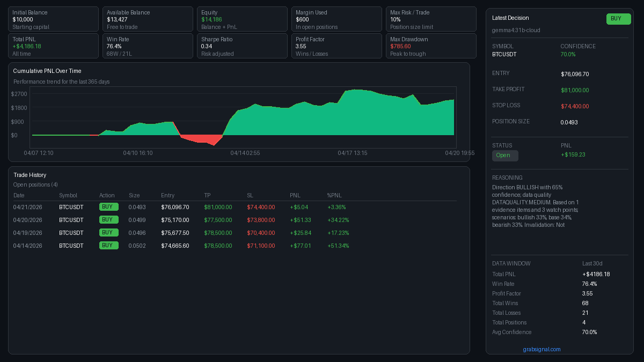Image resolution: width=644 pixels, height=362 pixels.
Task: Click the Max Drawdown card
Action: click(430, 46)
